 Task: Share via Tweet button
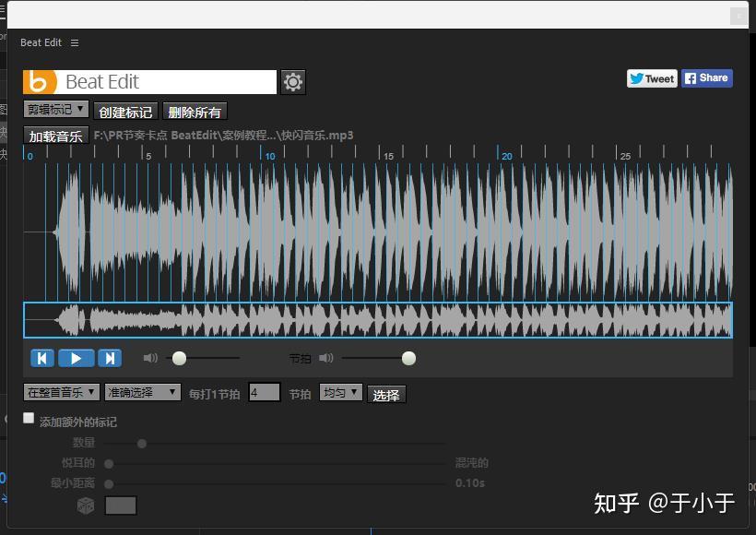[652, 78]
